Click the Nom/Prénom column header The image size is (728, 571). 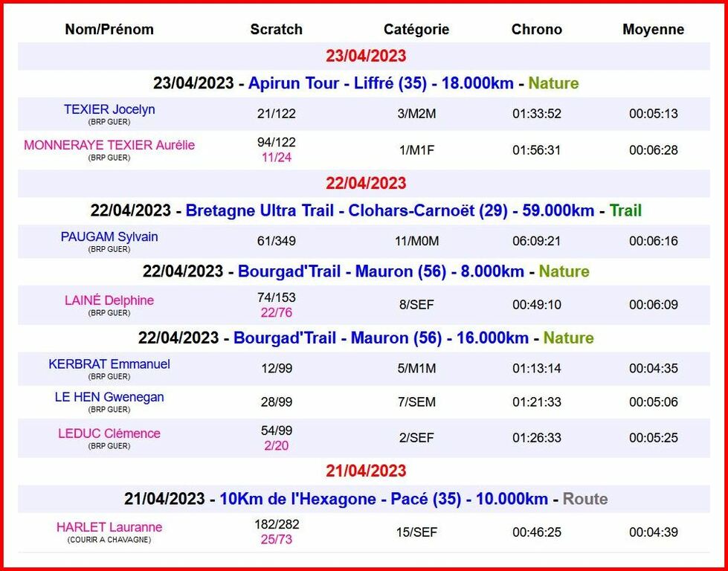(x=109, y=30)
